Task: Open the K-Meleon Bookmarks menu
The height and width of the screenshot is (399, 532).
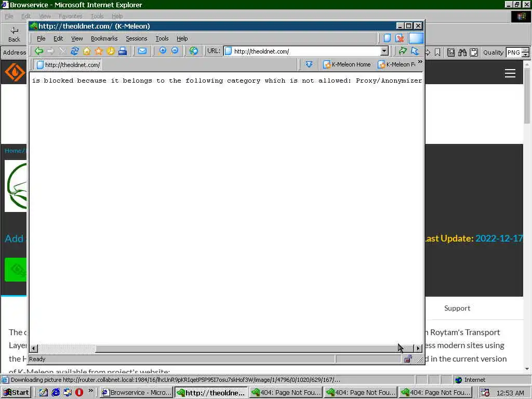Action: [x=104, y=38]
